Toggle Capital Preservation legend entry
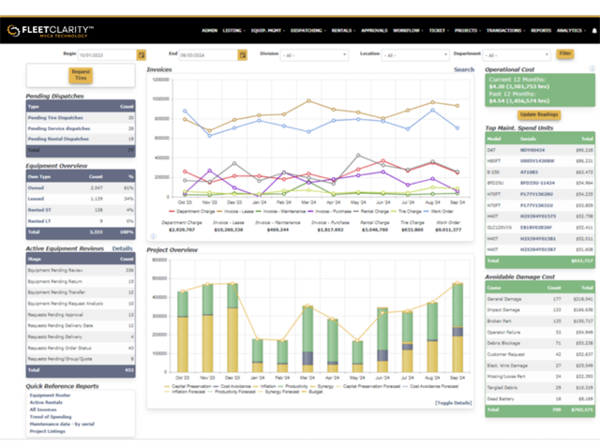600x448 pixels. tap(188, 386)
